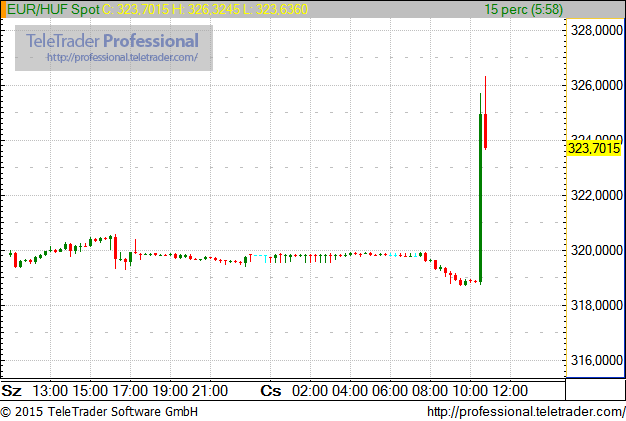Image resolution: width=626 pixels, height=421 pixels.
Task: Click the 316,0000 price axis label
Action: pos(596,361)
